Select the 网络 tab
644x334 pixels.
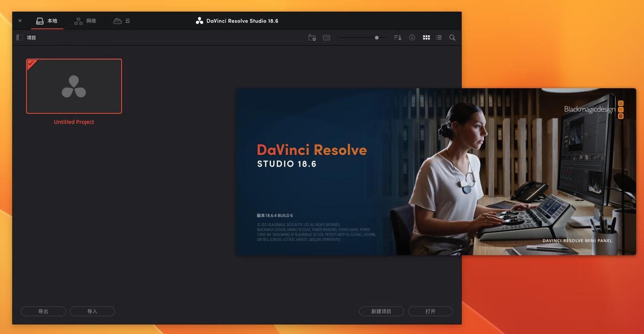pos(91,21)
